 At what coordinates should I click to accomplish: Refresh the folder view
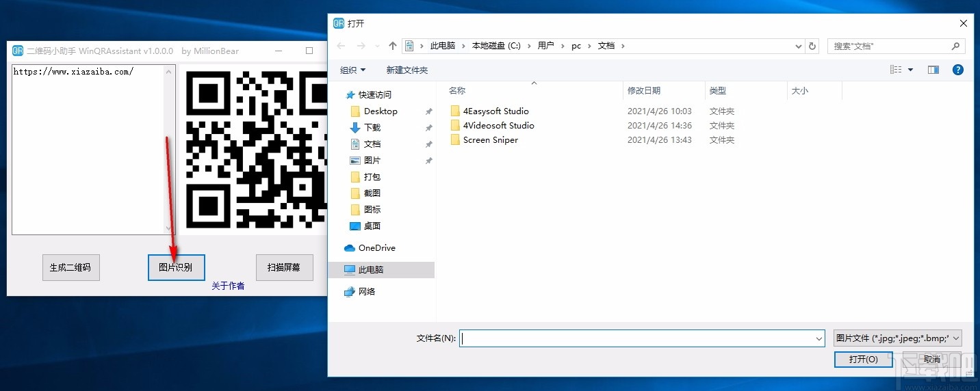point(812,46)
